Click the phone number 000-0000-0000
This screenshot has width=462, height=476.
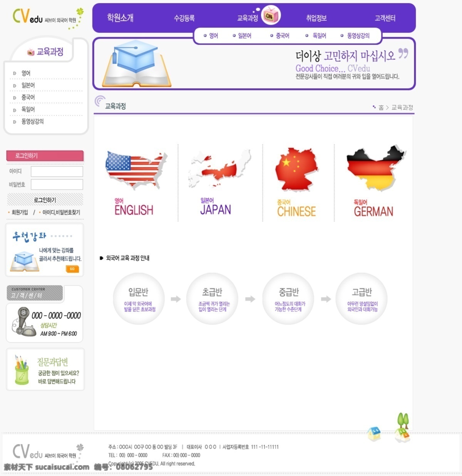pyautogui.click(x=56, y=316)
